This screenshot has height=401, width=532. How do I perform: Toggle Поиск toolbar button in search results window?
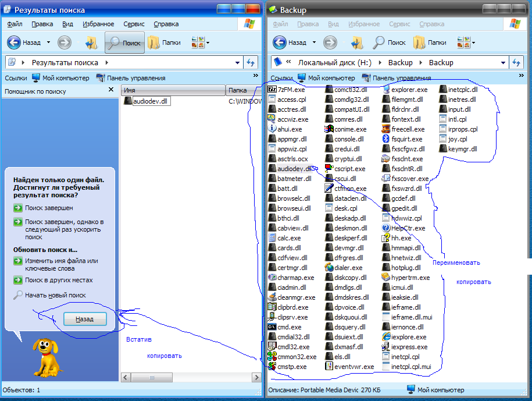pyautogui.click(x=124, y=42)
